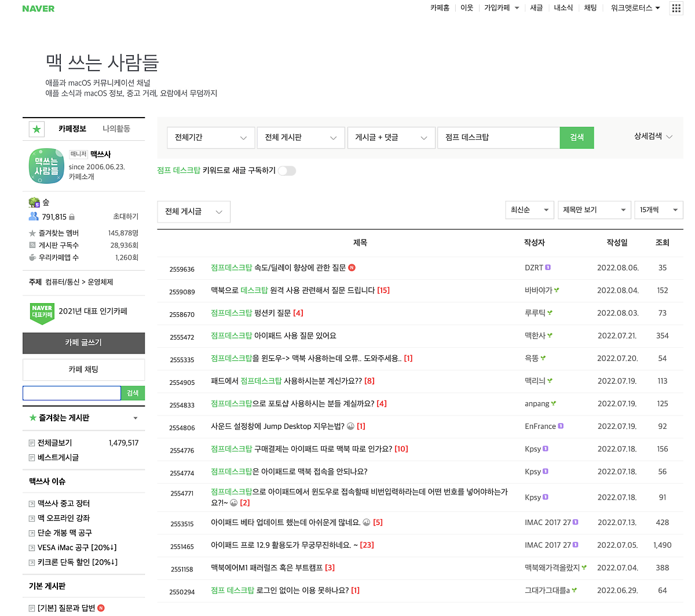The height and width of the screenshot is (616, 695).
Task: Open the 최신순 sort order dropdown
Action: point(529,210)
